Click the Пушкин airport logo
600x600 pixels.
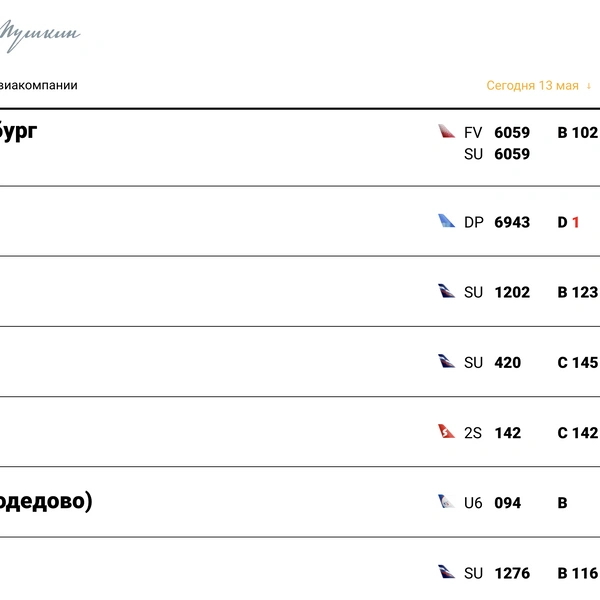point(39,36)
